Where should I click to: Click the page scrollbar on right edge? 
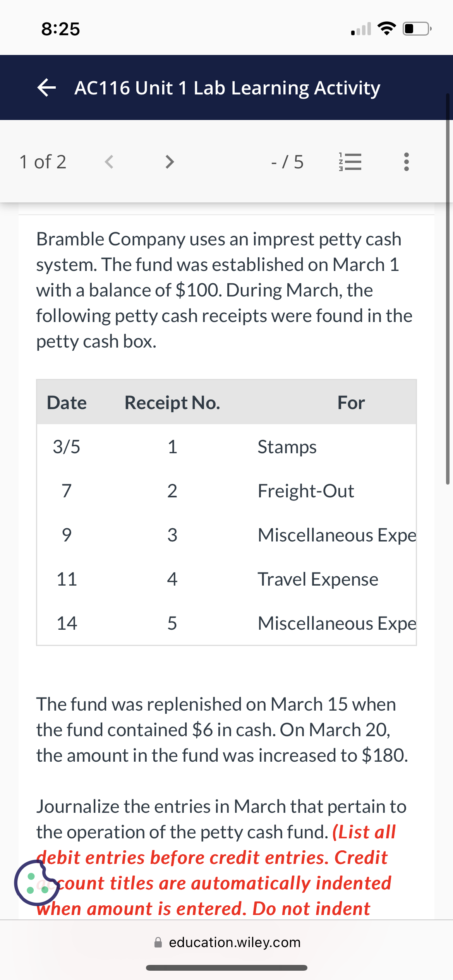point(448,288)
